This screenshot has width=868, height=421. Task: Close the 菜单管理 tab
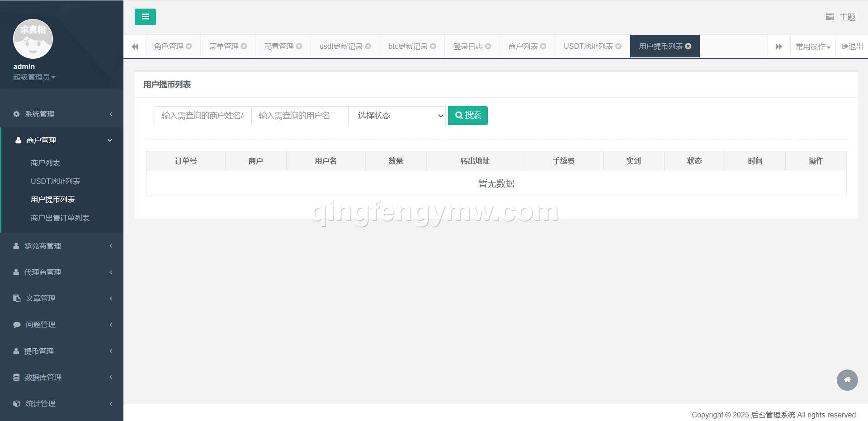[x=244, y=46]
